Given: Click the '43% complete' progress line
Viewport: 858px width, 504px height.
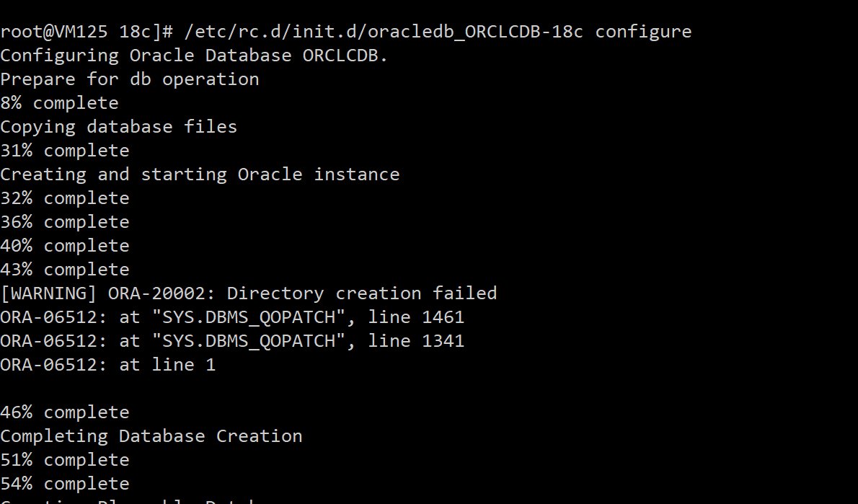Looking at the screenshot, I should tap(65, 269).
